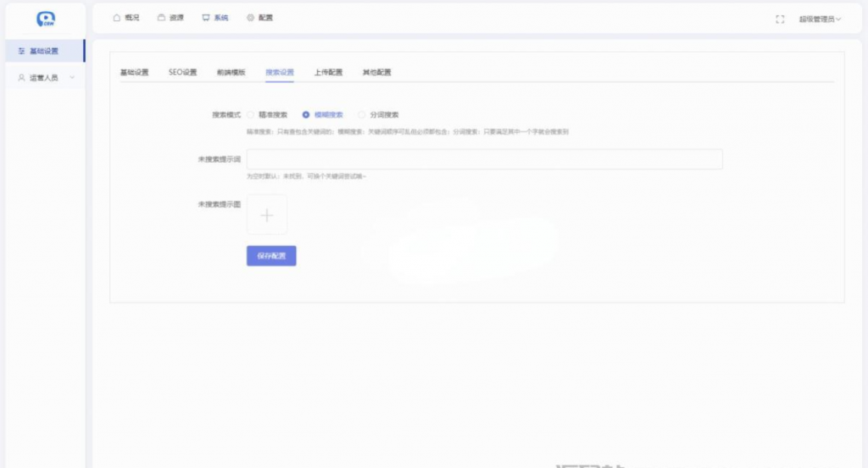This screenshot has width=868, height=468.
Task: Open the 其他配置 tab
Action: [377, 73]
